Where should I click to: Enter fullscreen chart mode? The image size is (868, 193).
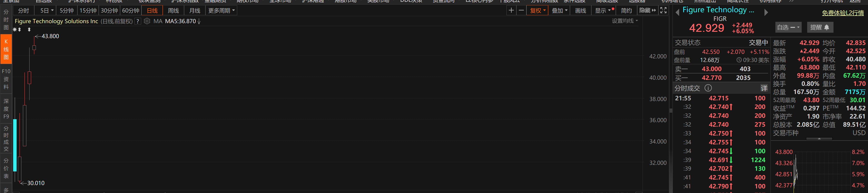click(663, 10)
